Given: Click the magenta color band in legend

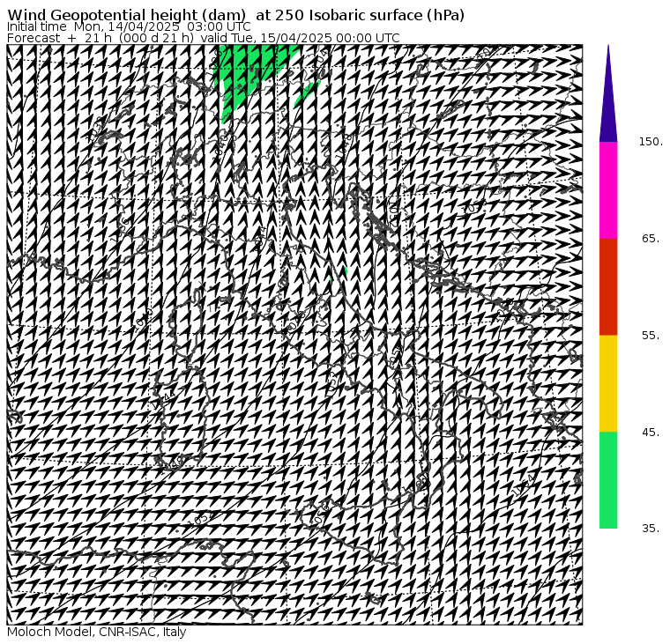Looking at the screenshot, I should [608, 190].
